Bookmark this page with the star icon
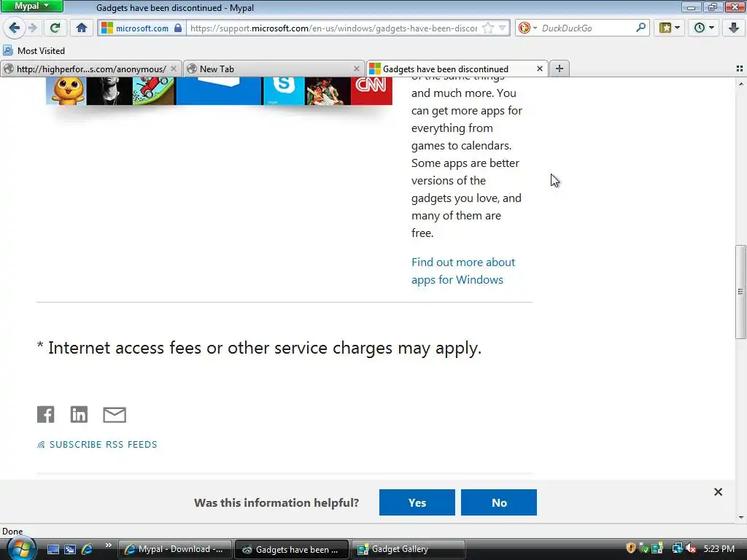747x560 pixels. [488, 28]
